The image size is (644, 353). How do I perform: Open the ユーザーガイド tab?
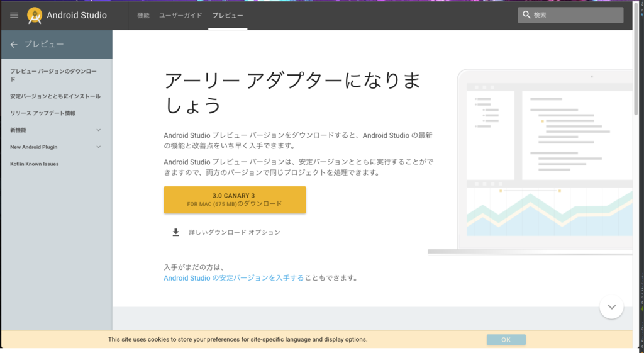pyautogui.click(x=180, y=15)
